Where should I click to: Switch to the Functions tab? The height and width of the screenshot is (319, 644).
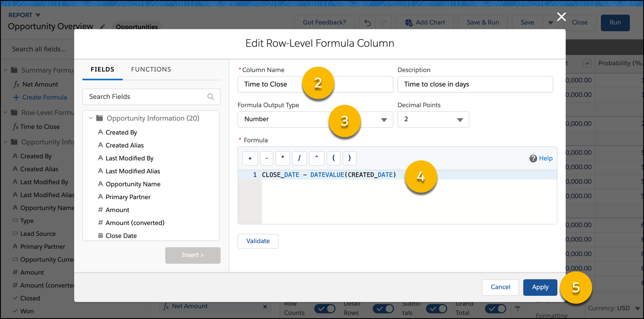coord(151,70)
